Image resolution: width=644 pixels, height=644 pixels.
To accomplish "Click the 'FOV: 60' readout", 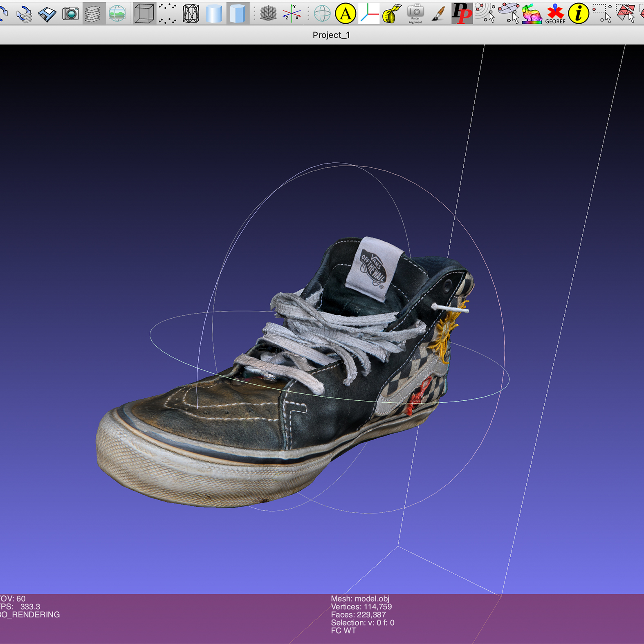I will [x=13, y=599].
